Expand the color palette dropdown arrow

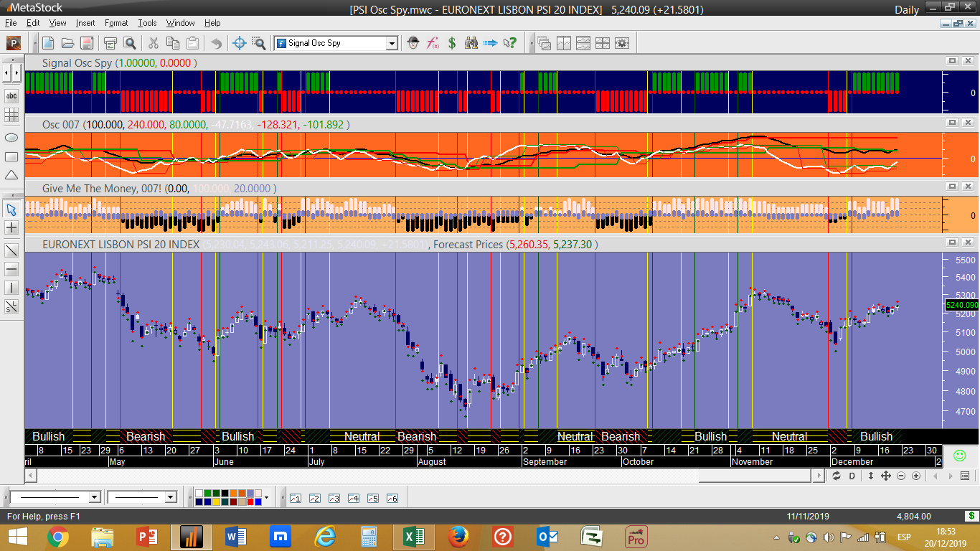pyautogui.click(x=266, y=497)
